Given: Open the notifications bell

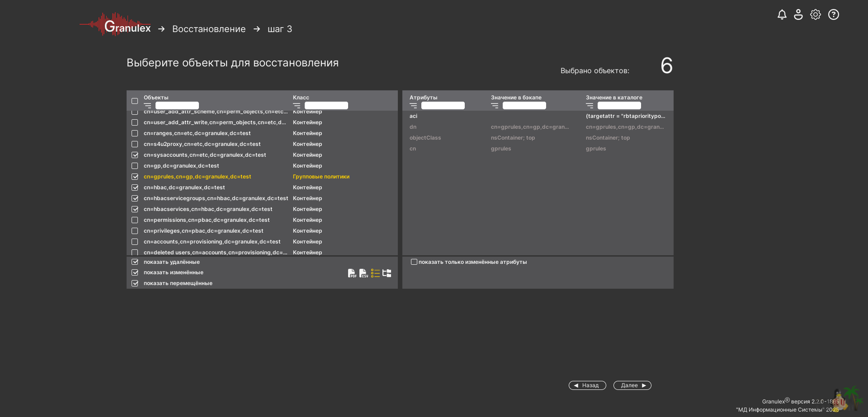Looking at the screenshot, I should click(782, 15).
